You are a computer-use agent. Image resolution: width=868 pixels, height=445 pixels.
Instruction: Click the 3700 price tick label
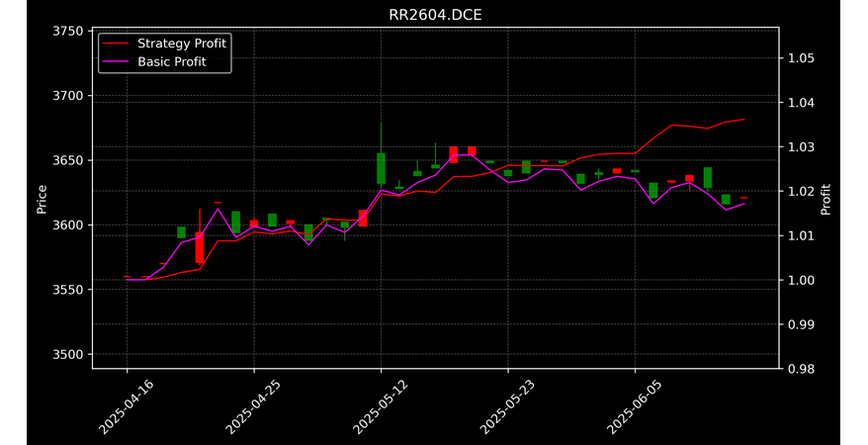[x=67, y=96]
